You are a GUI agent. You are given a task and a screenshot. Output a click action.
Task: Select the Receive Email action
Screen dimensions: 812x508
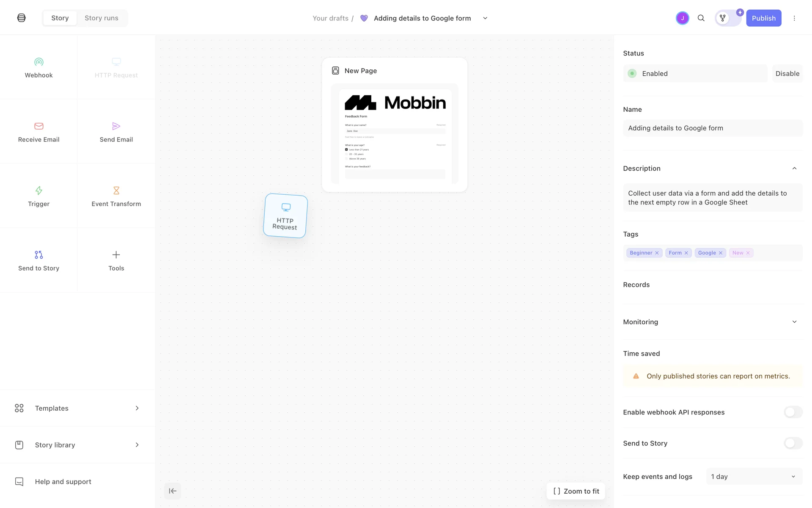tap(38, 132)
